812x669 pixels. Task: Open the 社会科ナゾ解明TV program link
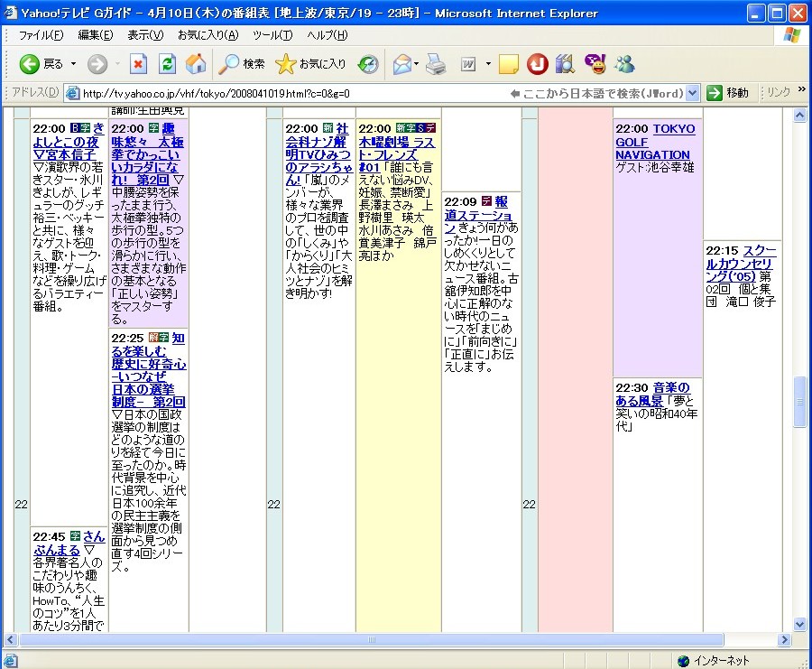coord(318,153)
